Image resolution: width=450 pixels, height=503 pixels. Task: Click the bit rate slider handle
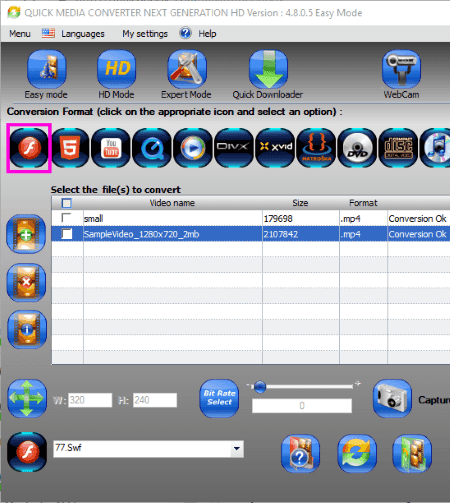click(260, 387)
